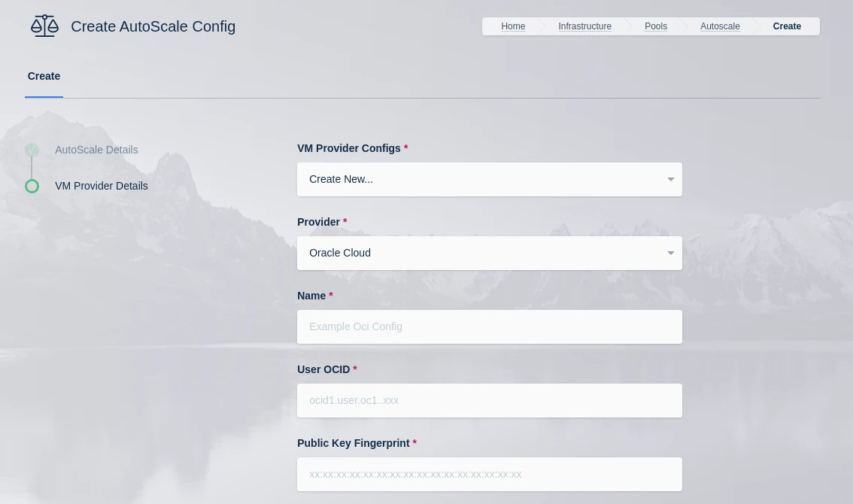Click the Public Key Fingerprint field label
This screenshot has height=504, width=853.
click(x=354, y=443)
